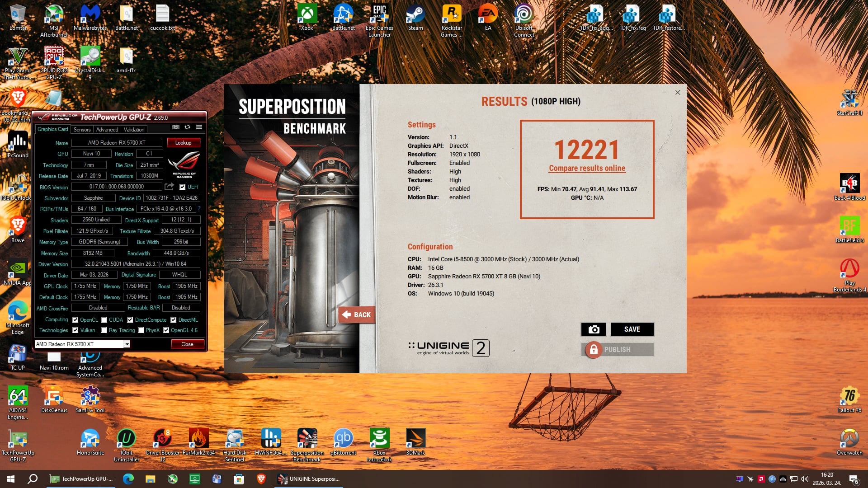Click the SAVE button in results

(x=632, y=329)
